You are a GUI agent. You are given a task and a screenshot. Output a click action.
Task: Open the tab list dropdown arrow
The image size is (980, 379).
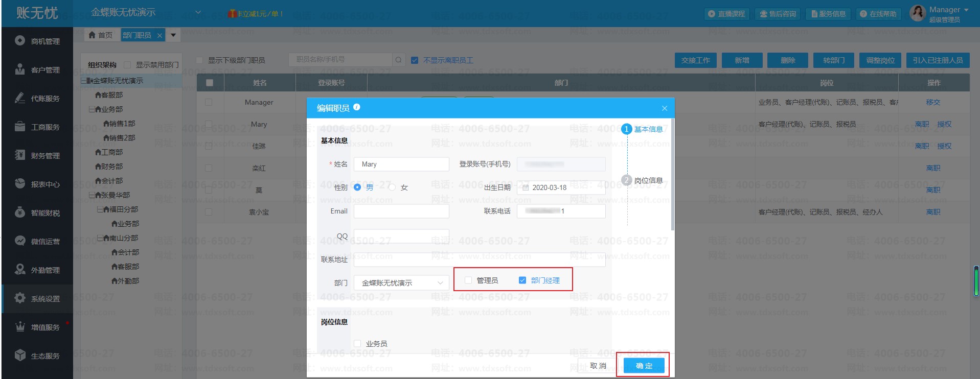point(173,35)
